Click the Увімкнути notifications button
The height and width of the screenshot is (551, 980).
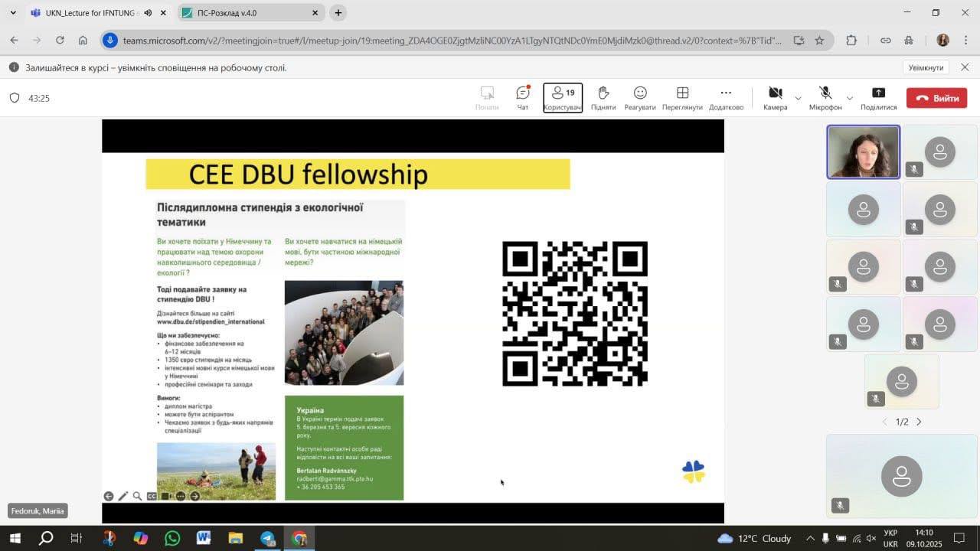click(x=926, y=67)
